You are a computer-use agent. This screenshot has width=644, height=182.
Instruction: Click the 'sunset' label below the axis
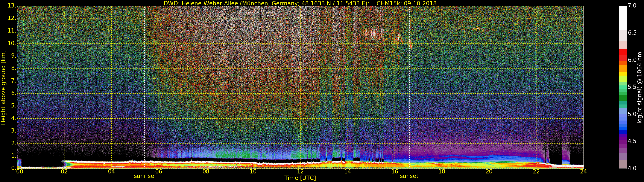[409, 176]
